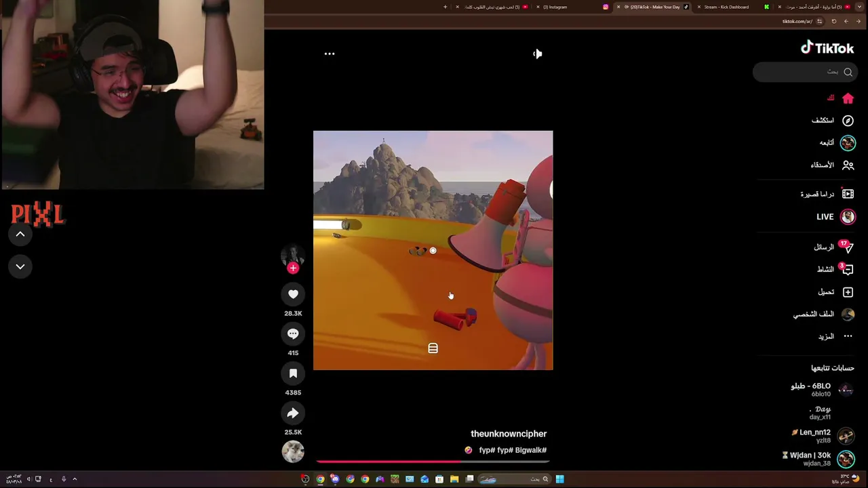Open the Friends people icon in sidebar
The height and width of the screenshot is (488, 868).
click(x=848, y=165)
